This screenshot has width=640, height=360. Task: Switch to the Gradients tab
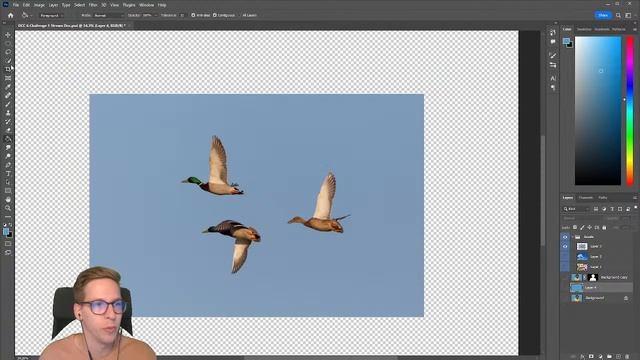(x=602, y=29)
